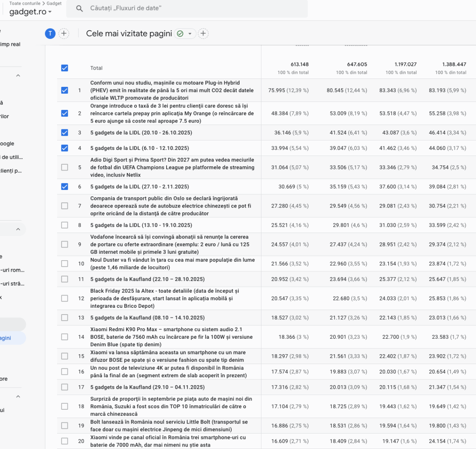Click the plus icon right of report title
476x449 pixels.
pyautogui.click(x=203, y=34)
